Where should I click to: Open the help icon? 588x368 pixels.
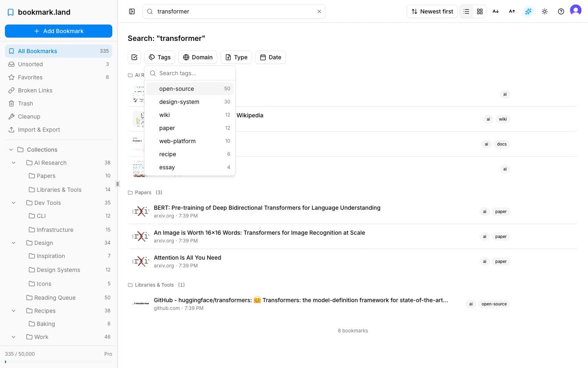[561, 11]
